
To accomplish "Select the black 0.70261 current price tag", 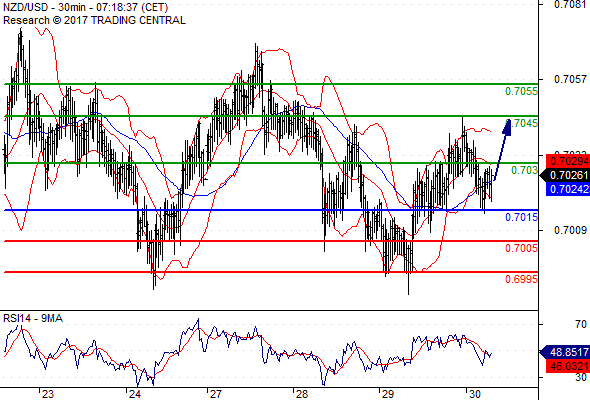I will [x=565, y=175].
